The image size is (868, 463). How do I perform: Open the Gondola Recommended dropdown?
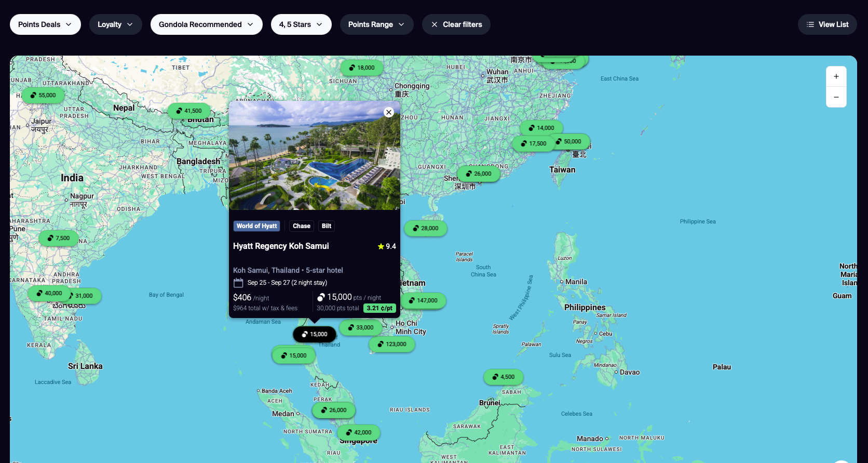pyautogui.click(x=206, y=24)
